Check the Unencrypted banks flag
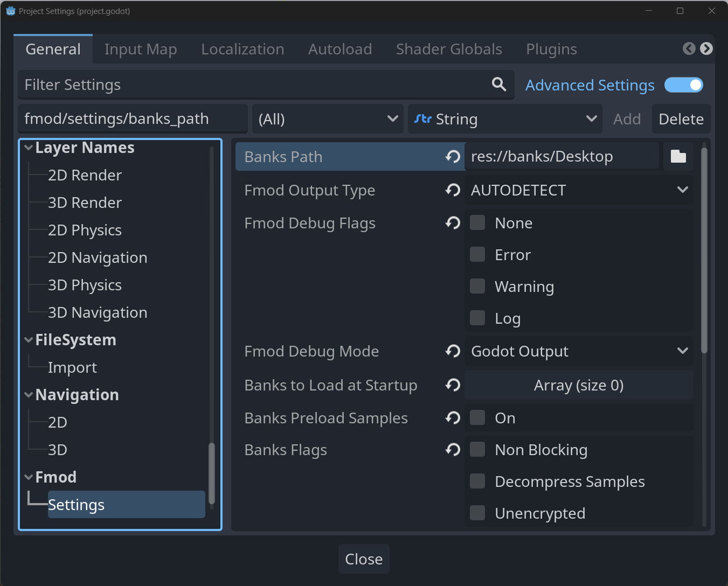728x586 pixels. click(x=477, y=513)
